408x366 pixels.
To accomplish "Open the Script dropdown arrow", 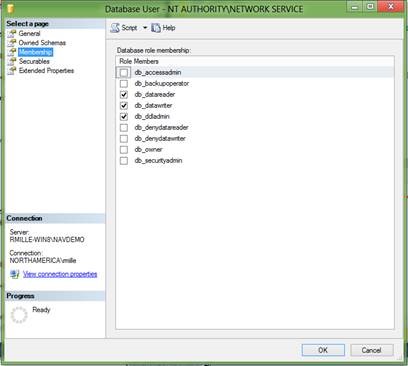I will [x=145, y=28].
